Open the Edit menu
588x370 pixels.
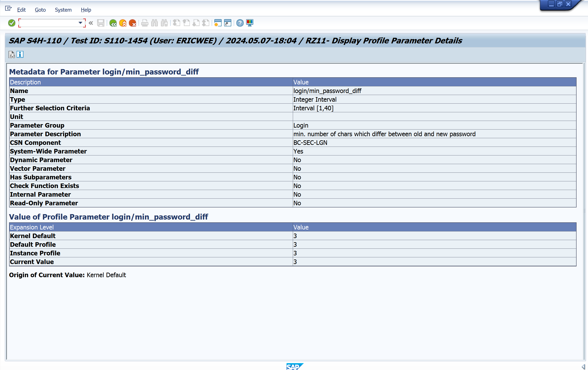[x=21, y=10]
